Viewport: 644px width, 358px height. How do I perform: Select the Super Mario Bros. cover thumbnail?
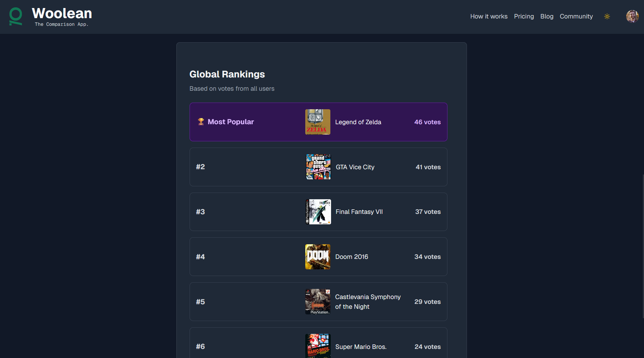pos(318,346)
